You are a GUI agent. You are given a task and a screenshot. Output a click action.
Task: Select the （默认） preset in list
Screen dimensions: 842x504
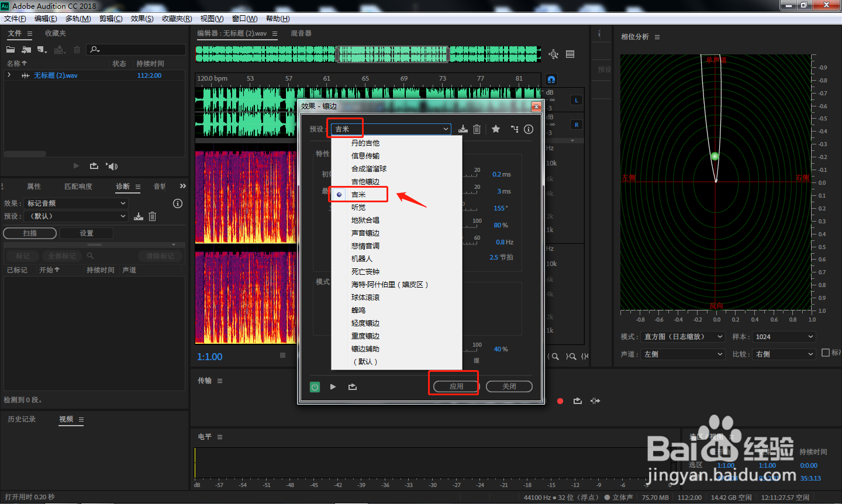[x=396, y=362]
